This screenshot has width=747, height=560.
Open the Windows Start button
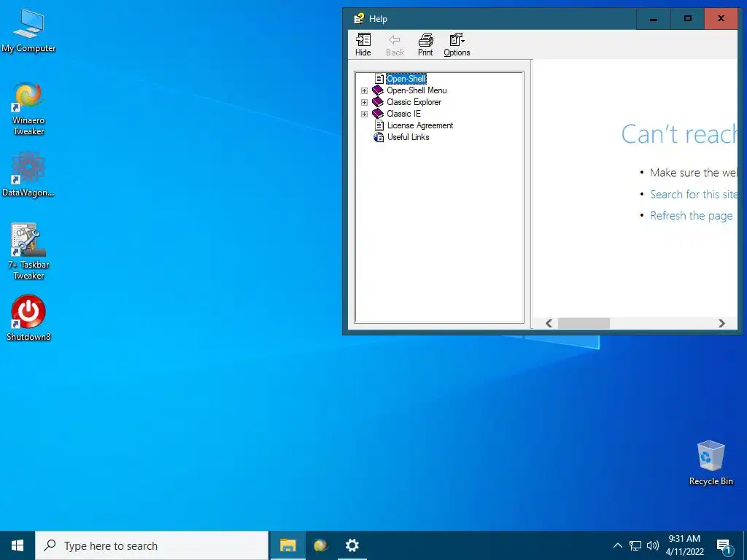[x=18, y=545]
